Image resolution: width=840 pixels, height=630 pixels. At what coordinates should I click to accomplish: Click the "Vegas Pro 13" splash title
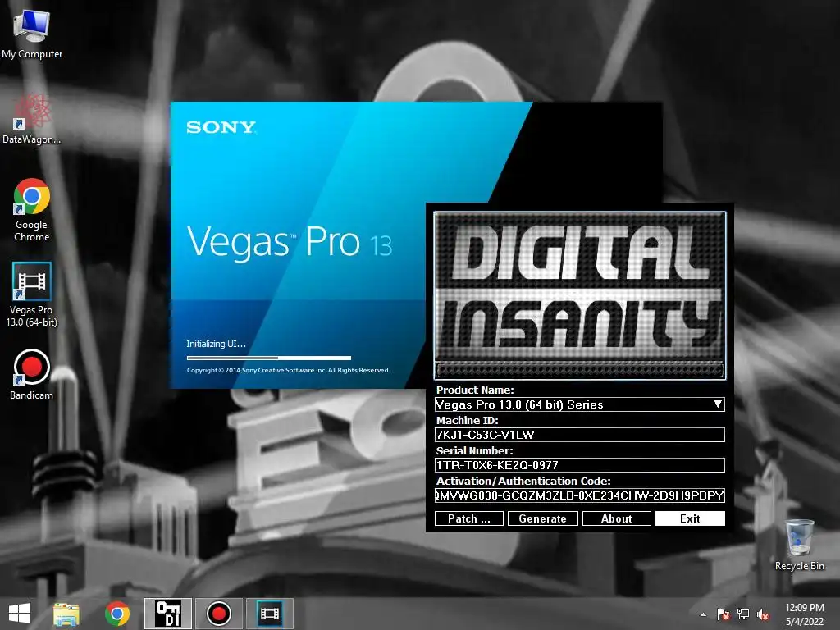[x=290, y=243]
